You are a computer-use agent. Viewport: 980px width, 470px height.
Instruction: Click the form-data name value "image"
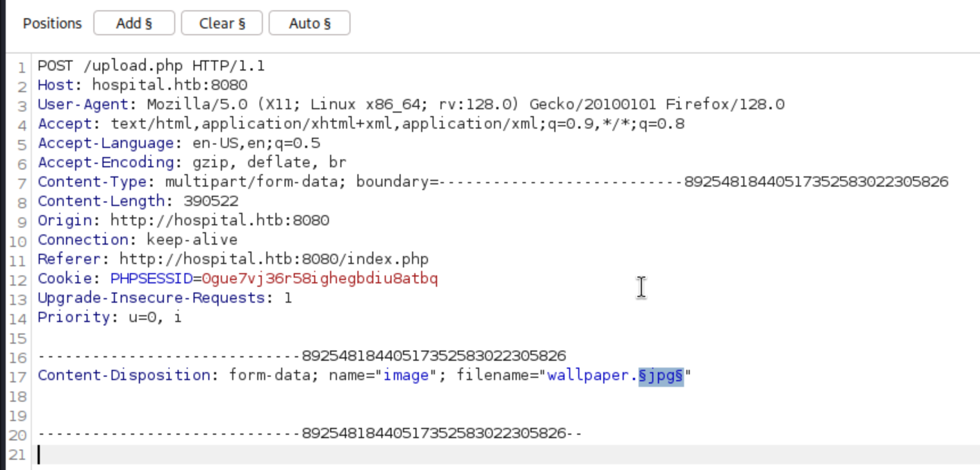coord(406,376)
